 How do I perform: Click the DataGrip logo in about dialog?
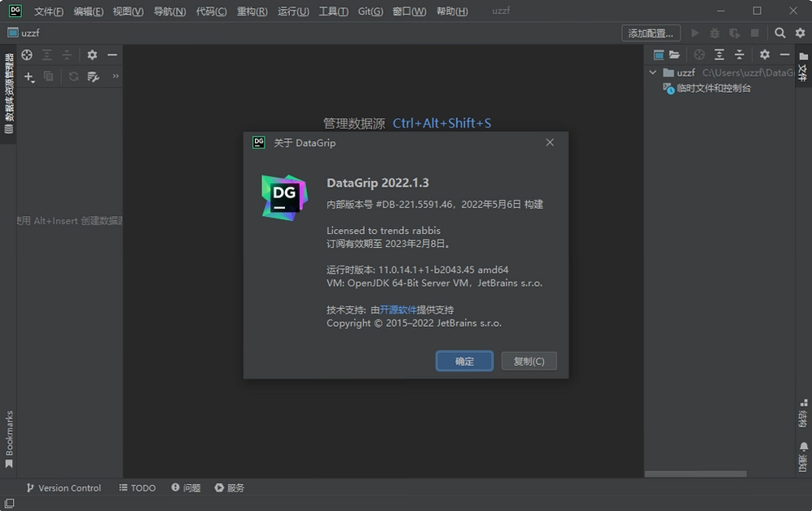(284, 197)
